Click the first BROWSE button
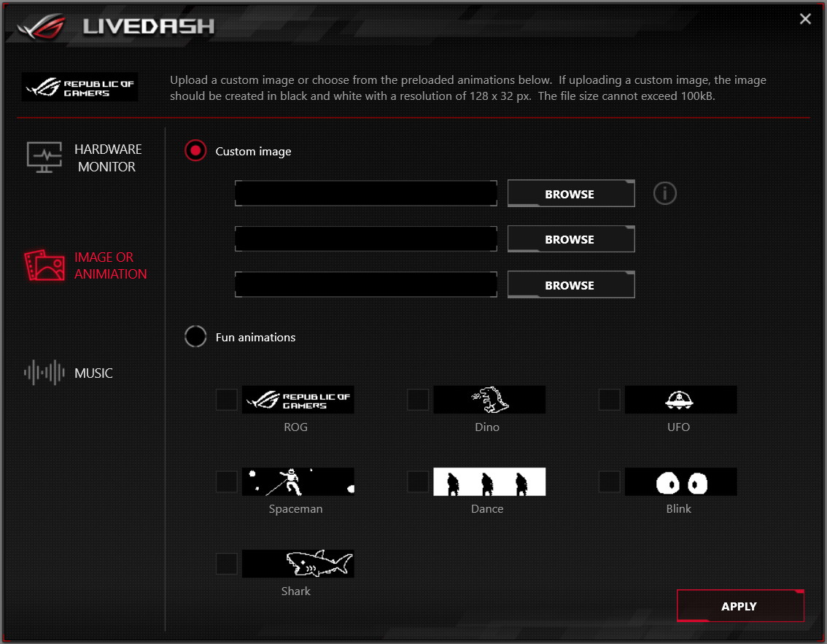 click(571, 193)
